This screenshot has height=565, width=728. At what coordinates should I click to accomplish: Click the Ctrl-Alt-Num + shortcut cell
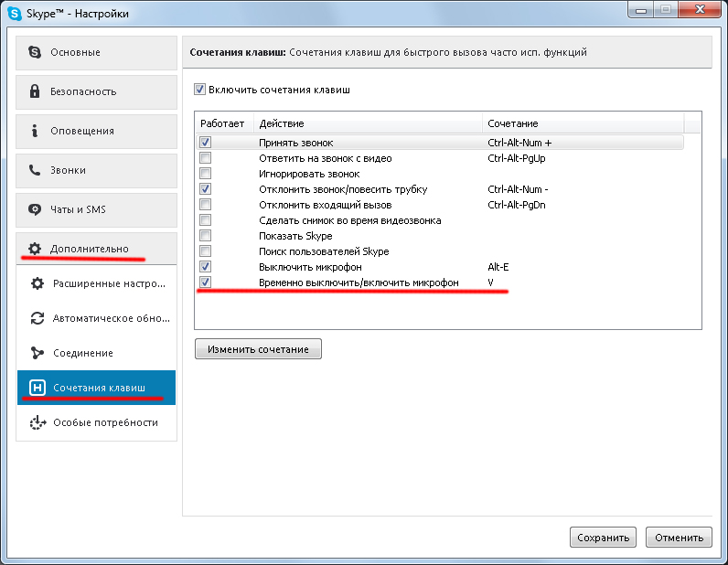pos(519,143)
